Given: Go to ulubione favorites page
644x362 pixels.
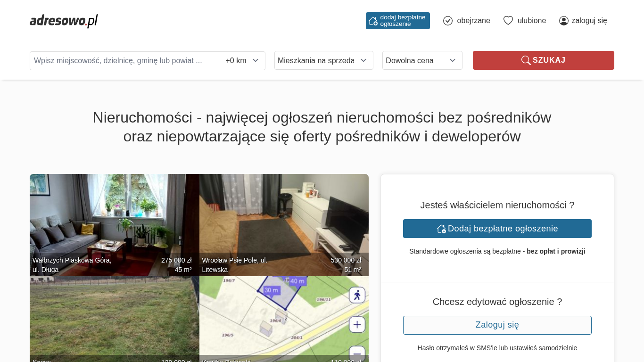Looking at the screenshot, I should coord(531,21).
